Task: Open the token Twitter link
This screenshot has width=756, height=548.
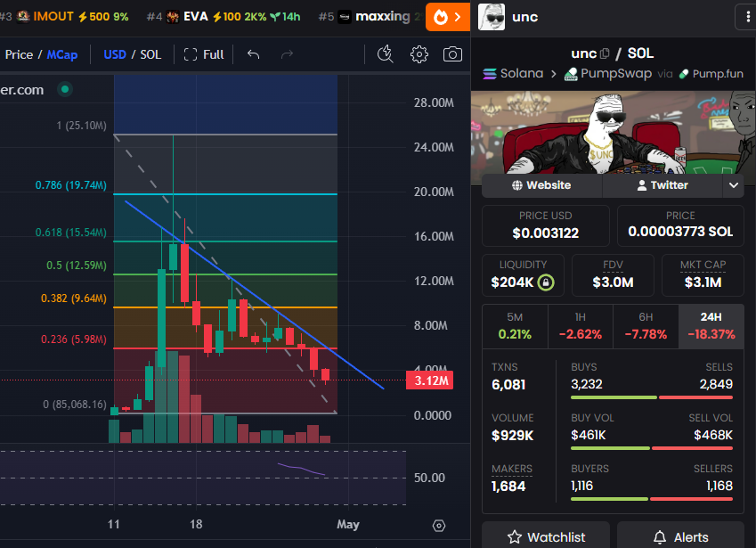Action: click(663, 185)
